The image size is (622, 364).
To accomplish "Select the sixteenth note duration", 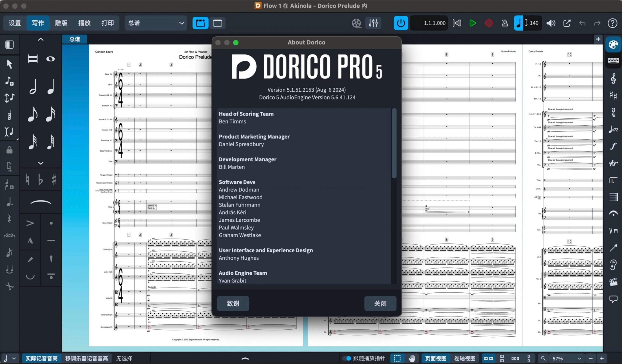I will pos(51,114).
